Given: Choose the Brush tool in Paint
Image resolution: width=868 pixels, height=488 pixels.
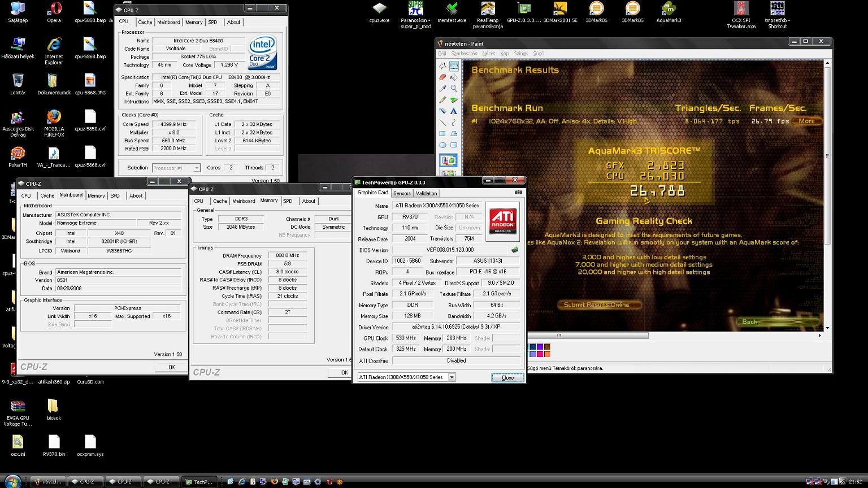Looking at the screenshot, I should pyautogui.click(x=454, y=99).
